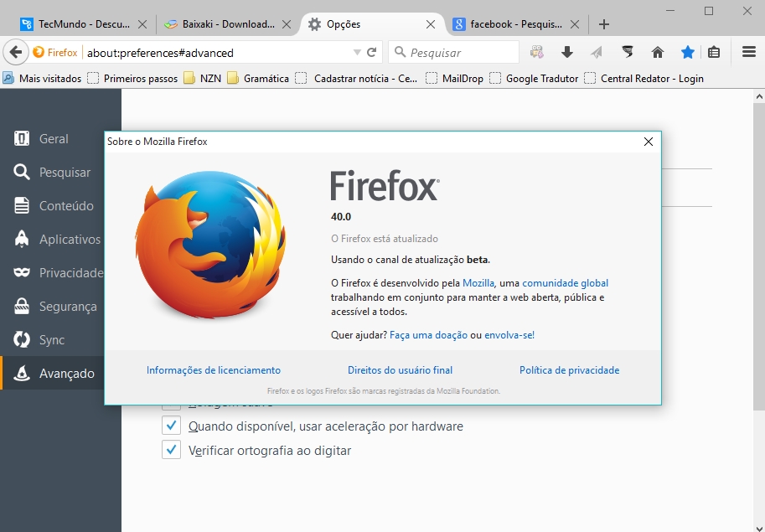Screen dimensions: 765x532
Task: Reload the page with the refresh icon
Action: point(372,52)
